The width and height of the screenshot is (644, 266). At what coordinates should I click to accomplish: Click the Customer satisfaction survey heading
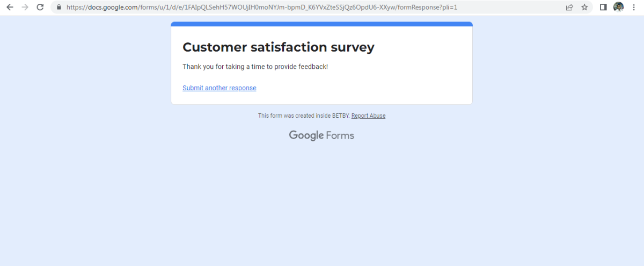coord(278,47)
